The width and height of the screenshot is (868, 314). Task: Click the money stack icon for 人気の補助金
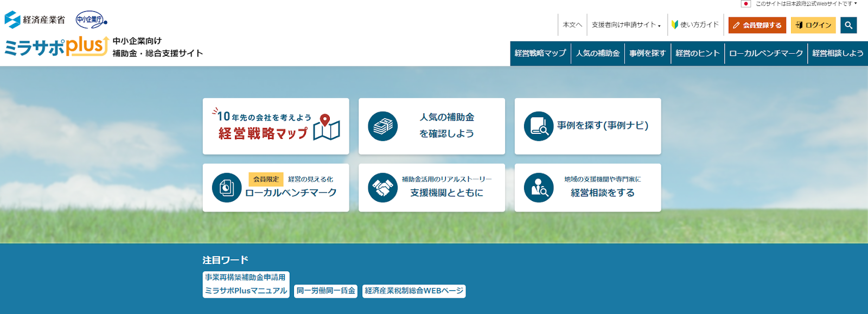(x=382, y=126)
